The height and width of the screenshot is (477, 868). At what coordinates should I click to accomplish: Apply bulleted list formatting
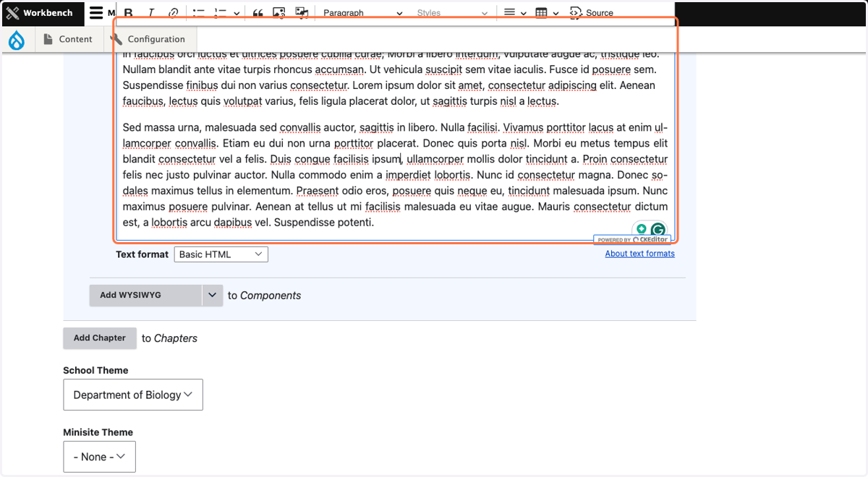pyautogui.click(x=199, y=13)
